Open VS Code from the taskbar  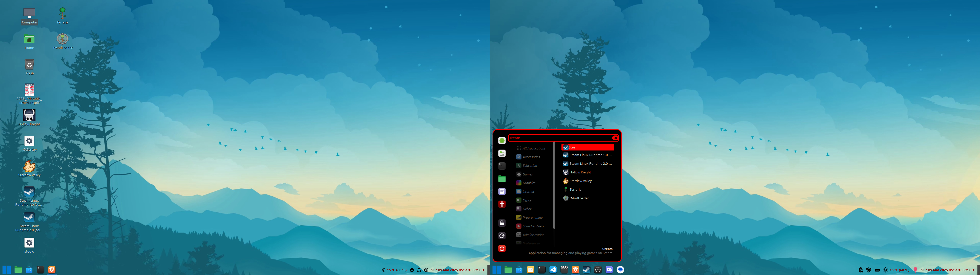(553, 270)
